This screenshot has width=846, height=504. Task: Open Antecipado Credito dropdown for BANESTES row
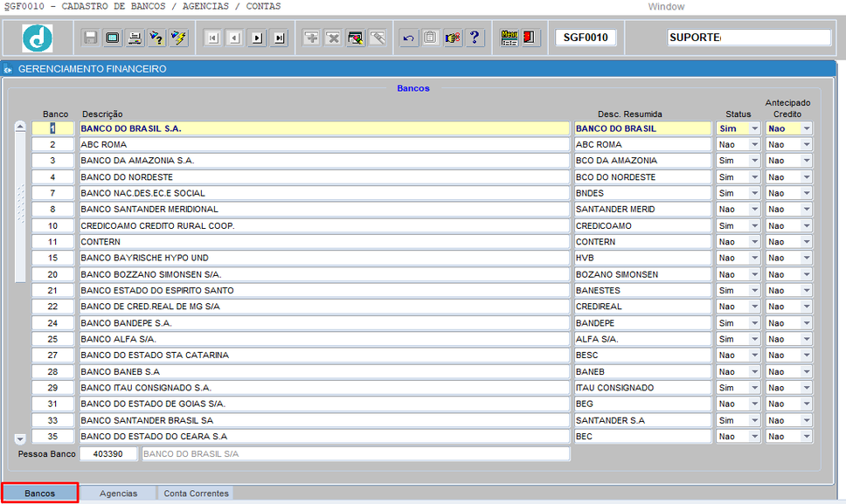[x=806, y=291]
